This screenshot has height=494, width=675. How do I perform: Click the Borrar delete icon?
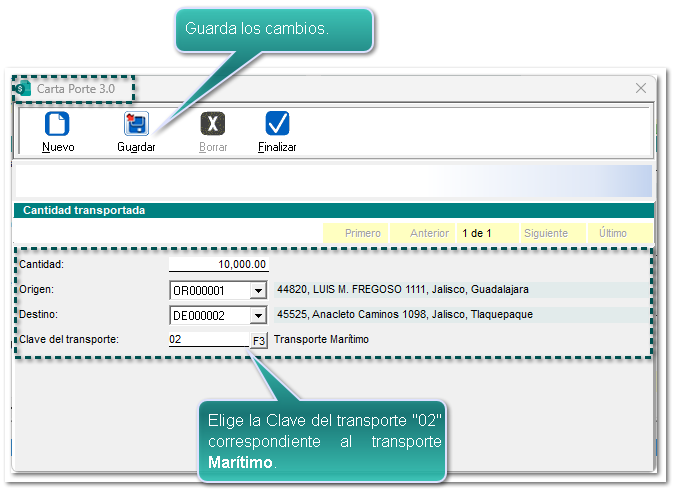(213, 124)
